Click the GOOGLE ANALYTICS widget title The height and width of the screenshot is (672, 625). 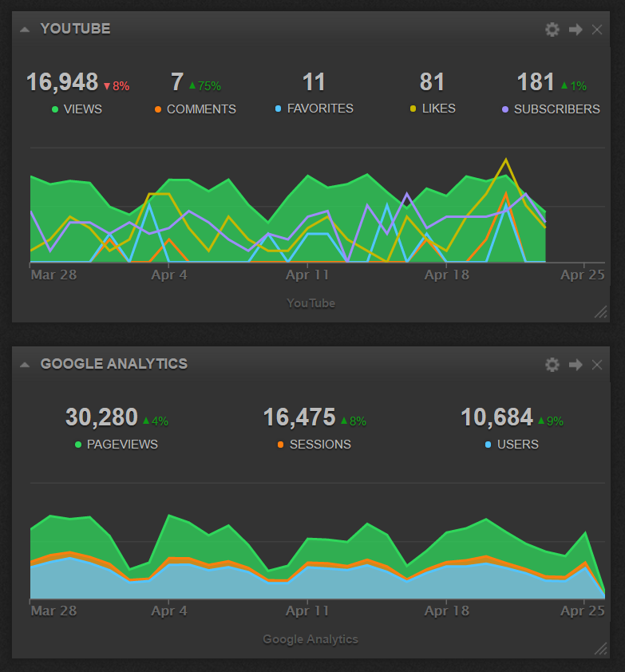pos(114,364)
